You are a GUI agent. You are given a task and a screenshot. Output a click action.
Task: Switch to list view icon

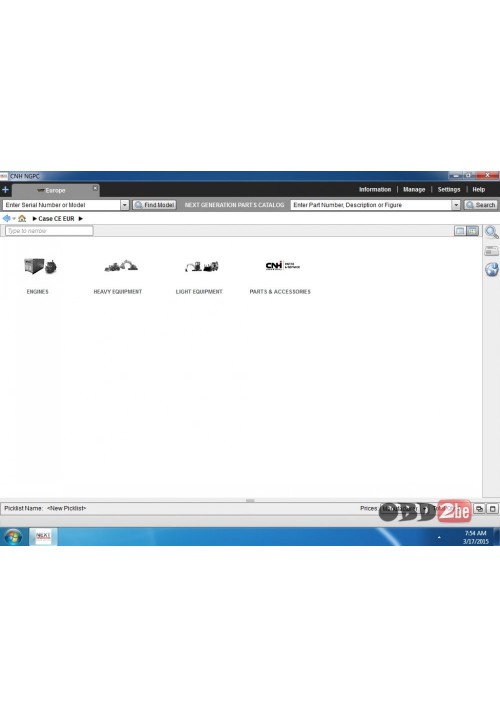click(460, 231)
